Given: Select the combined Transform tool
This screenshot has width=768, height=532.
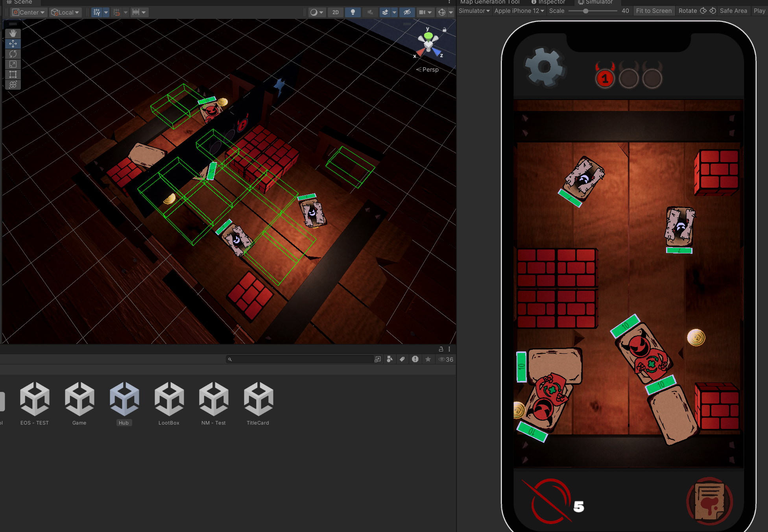Looking at the screenshot, I should point(13,85).
